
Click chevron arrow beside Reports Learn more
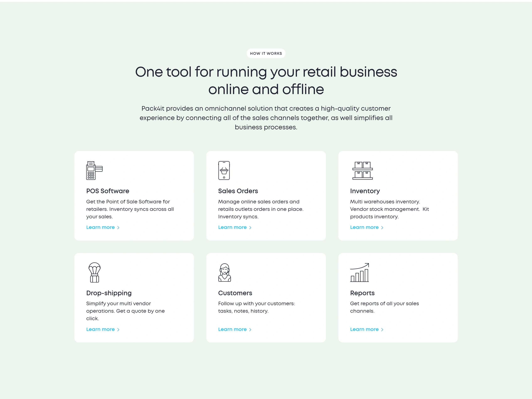(382, 330)
